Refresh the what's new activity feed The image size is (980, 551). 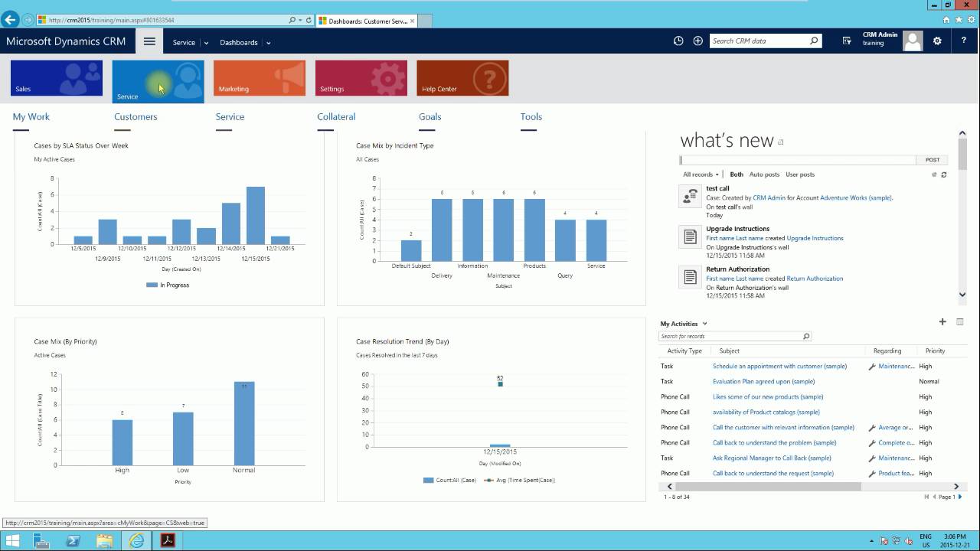944,174
